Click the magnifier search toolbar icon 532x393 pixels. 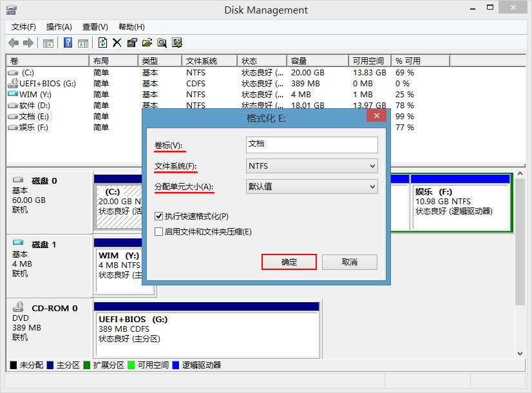pos(161,43)
